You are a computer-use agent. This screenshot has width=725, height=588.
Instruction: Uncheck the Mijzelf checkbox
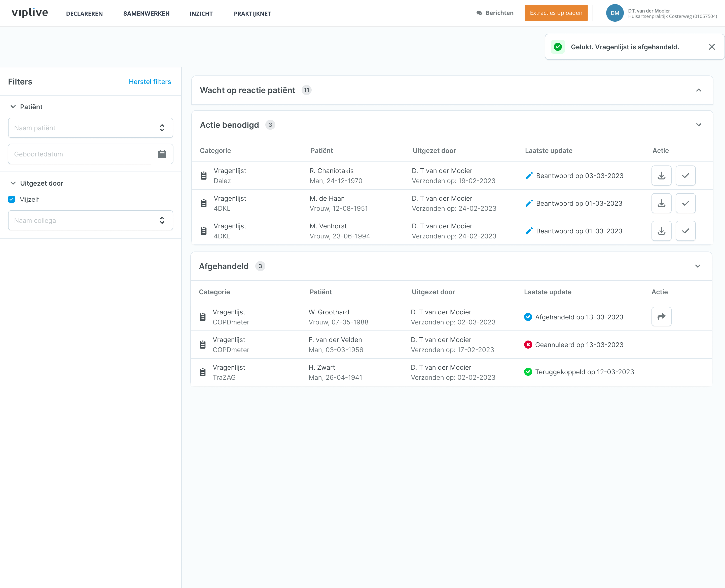[12, 199]
